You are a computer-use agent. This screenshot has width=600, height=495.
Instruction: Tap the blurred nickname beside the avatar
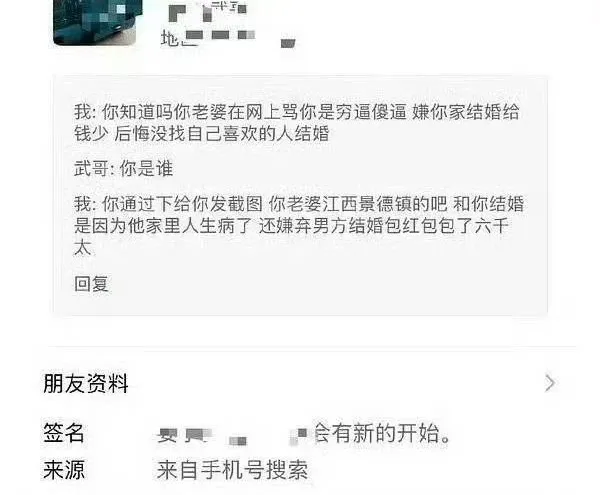[x=208, y=12]
